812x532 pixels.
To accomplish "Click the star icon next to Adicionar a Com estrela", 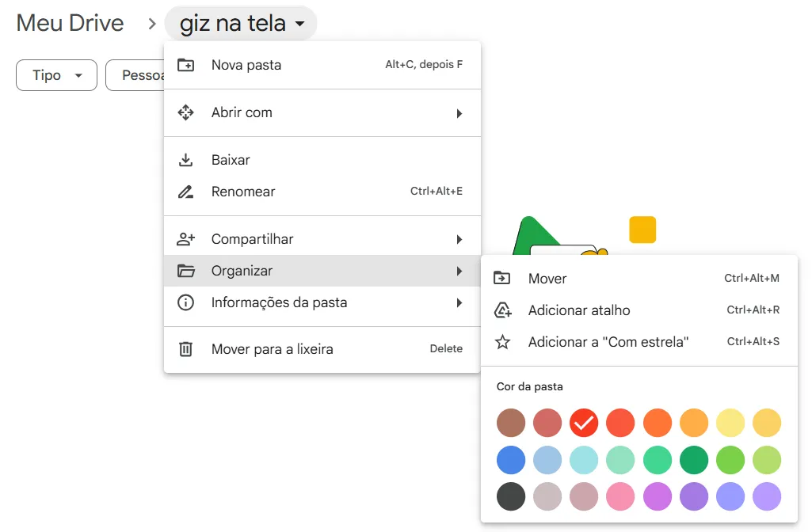I will point(503,342).
